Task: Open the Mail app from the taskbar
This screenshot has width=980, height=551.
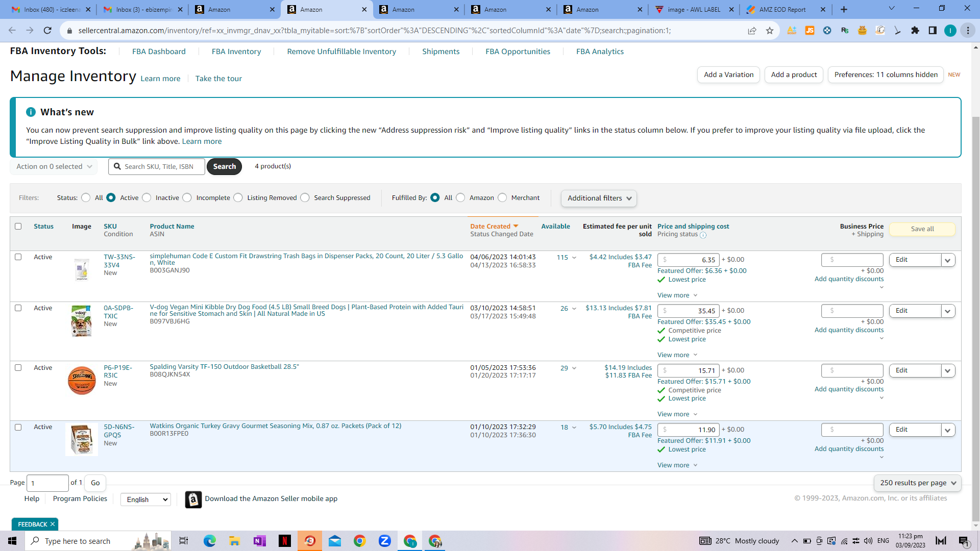Action: (x=335, y=541)
